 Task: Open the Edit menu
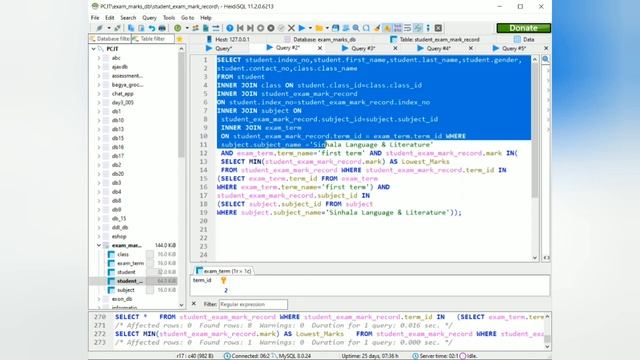coord(110,18)
